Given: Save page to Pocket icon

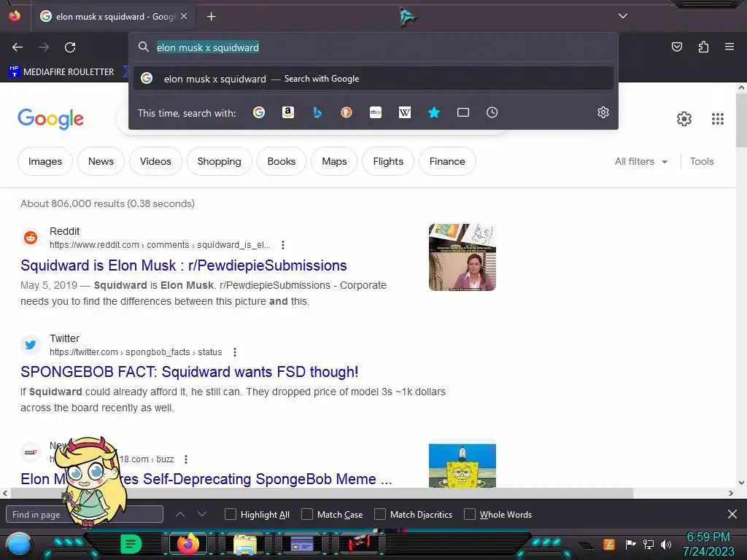Looking at the screenshot, I should [676, 47].
